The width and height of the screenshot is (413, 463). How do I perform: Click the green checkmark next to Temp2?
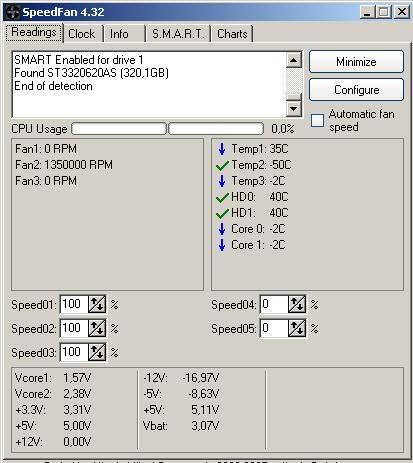[222, 165]
